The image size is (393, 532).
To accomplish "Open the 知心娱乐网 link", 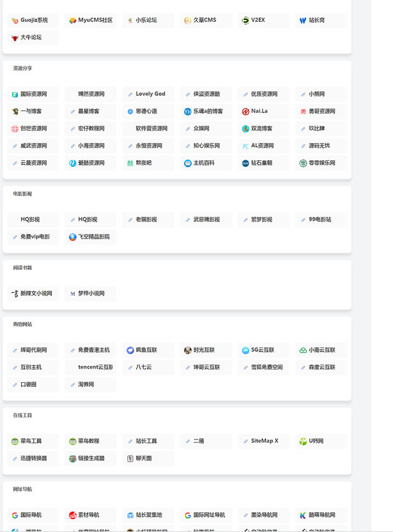I will (x=206, y=146).
